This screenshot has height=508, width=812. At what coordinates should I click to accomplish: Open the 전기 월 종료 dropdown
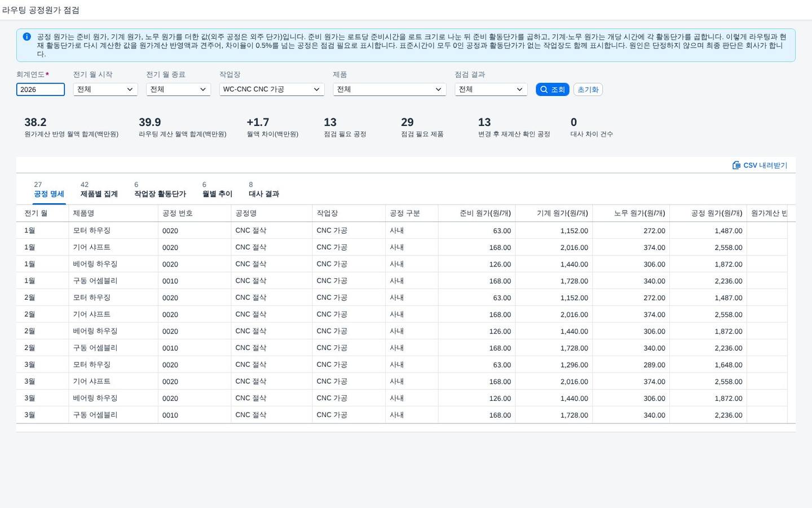[x=178, y=89]
